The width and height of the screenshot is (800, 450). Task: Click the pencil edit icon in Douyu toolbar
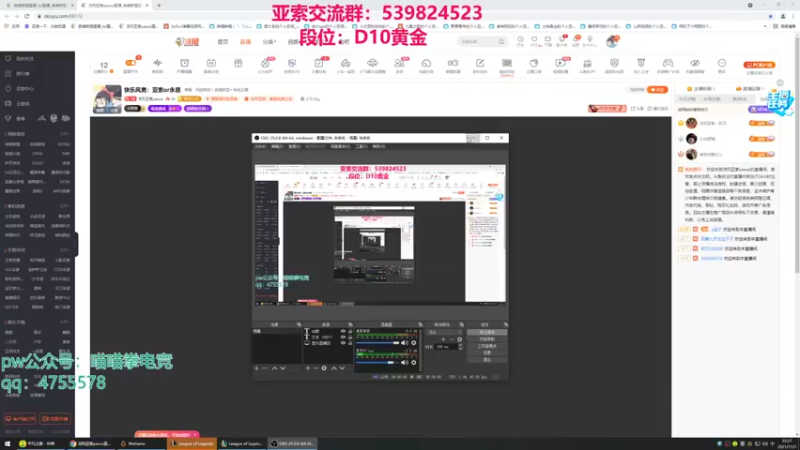point(480,63)
